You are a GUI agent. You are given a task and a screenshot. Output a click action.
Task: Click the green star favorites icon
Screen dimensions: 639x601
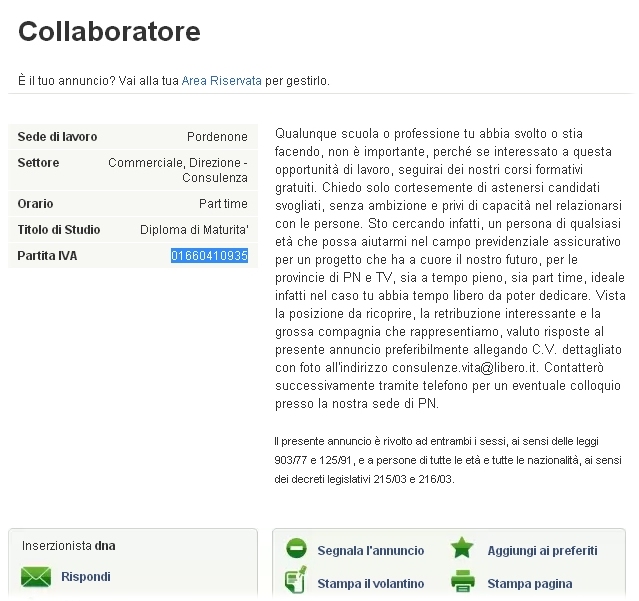pos(461,549)
